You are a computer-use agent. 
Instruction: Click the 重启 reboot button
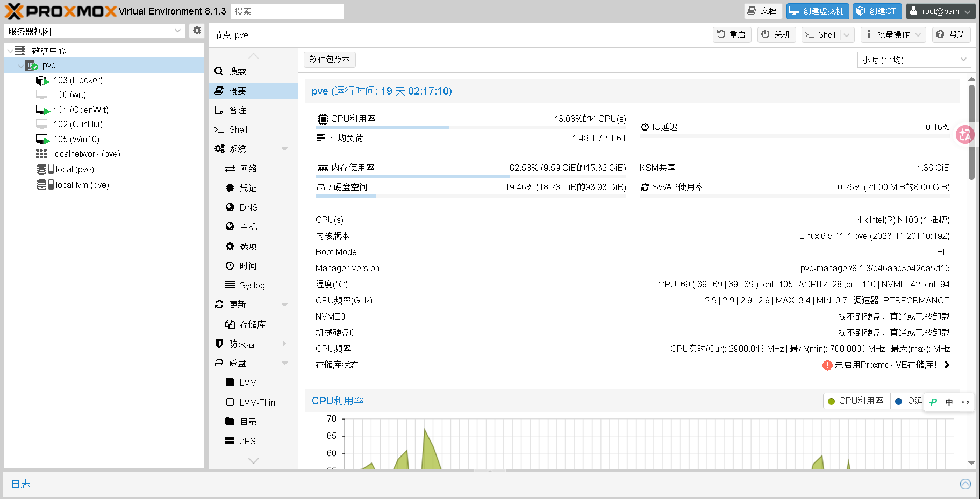pyautogui.click(x=732, y=35)
